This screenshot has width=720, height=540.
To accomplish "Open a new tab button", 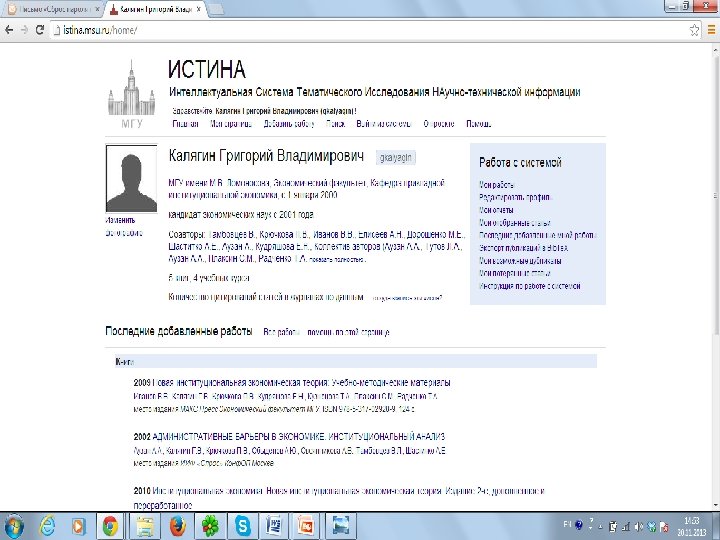I will click(216, 9).
